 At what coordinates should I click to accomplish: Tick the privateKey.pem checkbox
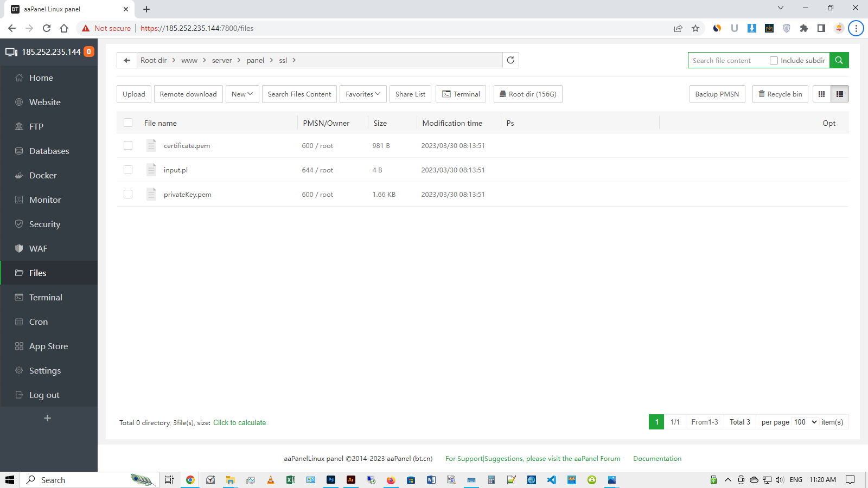(128, 194)
